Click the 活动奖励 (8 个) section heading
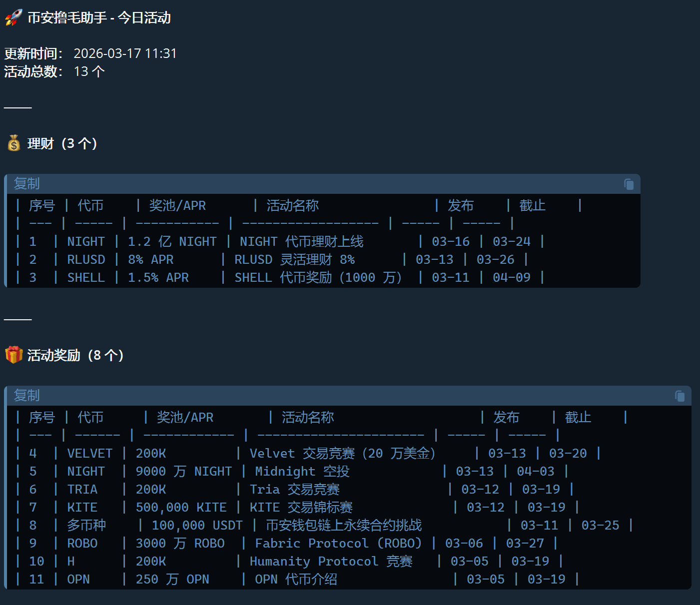 click(75, 355)
